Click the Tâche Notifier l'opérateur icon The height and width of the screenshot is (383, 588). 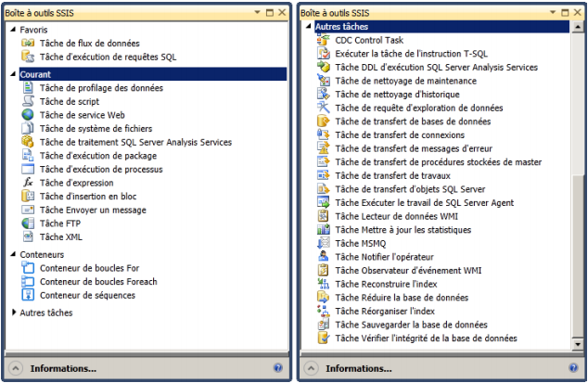(324, 257)
